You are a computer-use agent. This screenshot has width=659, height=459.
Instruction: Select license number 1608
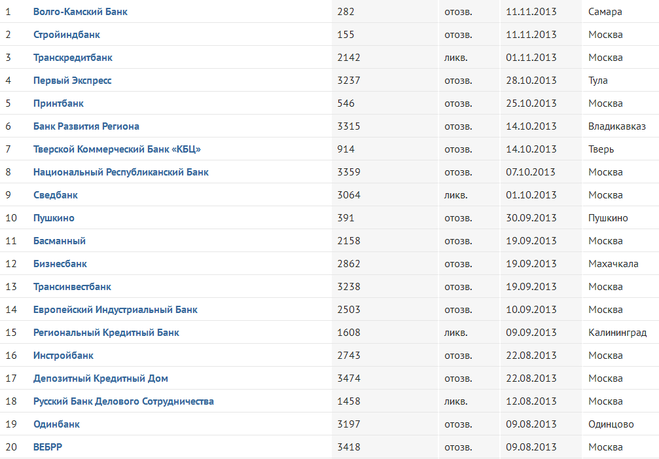348,332
